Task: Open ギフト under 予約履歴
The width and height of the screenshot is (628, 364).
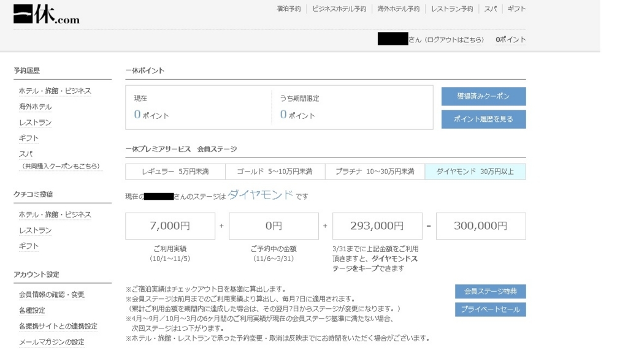Action: click(29, 138)
